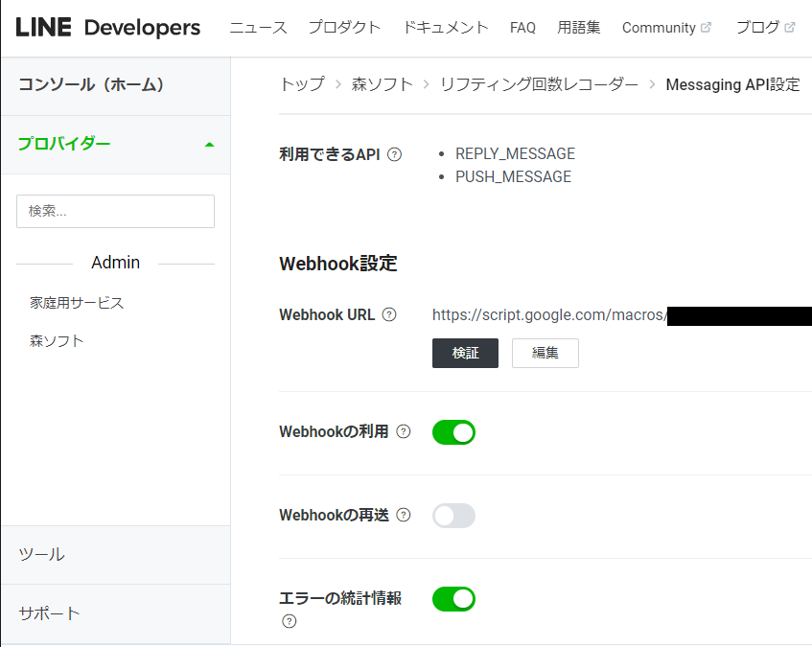Click the Messaging API設定 breadcrumb text
This screenshot has width=812, height=647.
[x=732, y=84]
